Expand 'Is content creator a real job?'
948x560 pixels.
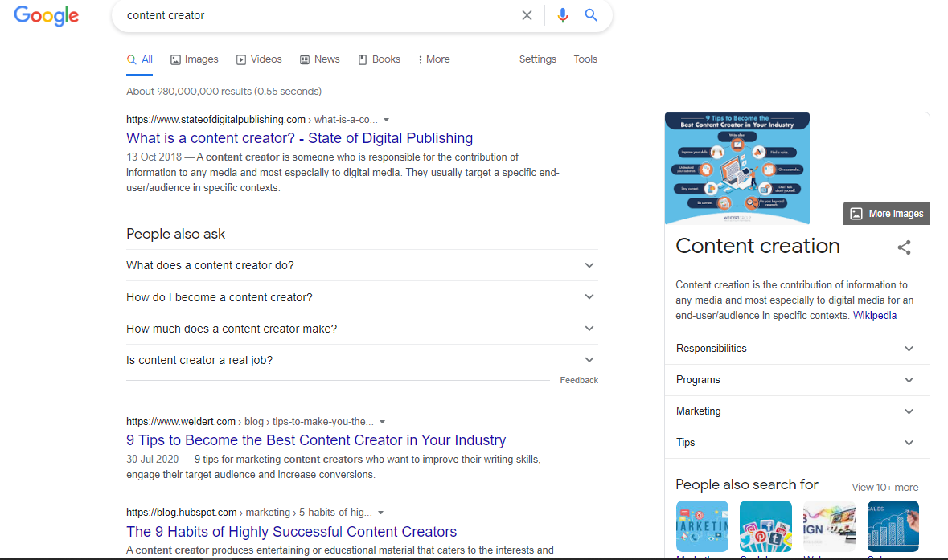[362, 360]
